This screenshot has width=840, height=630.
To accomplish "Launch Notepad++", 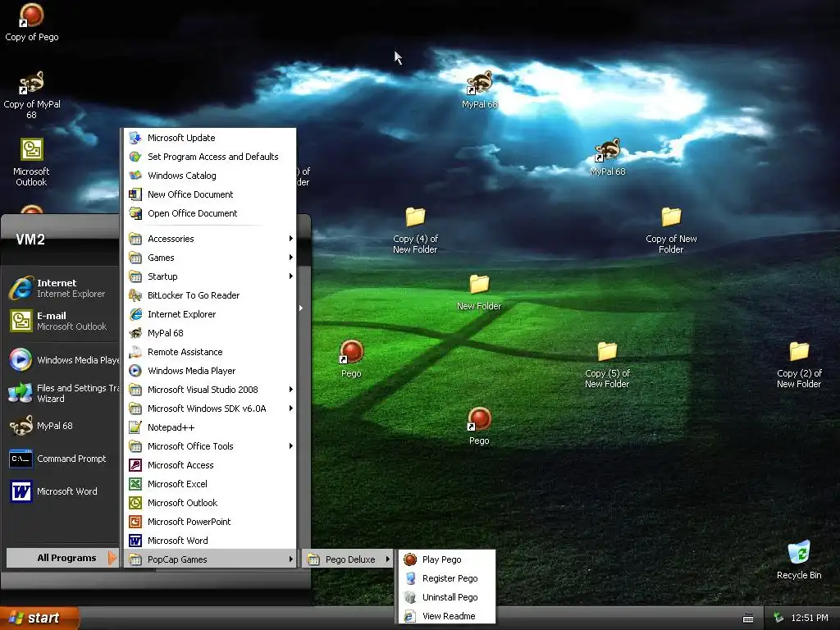I will point(210,427).
